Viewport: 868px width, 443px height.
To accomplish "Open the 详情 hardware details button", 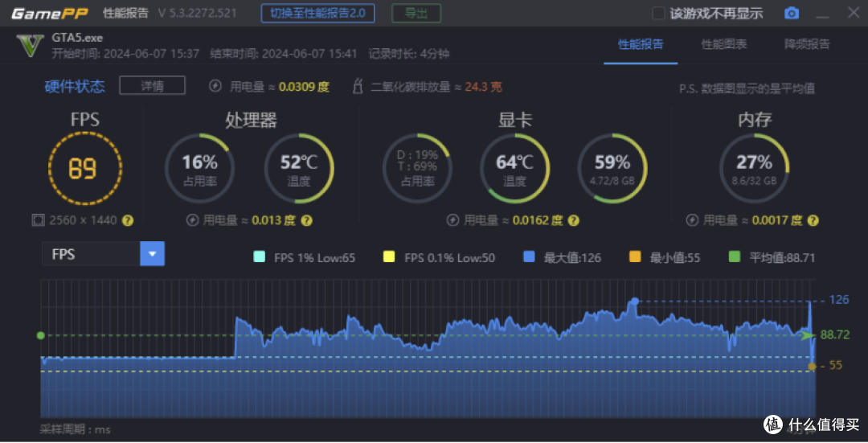I will click(152, 86).
